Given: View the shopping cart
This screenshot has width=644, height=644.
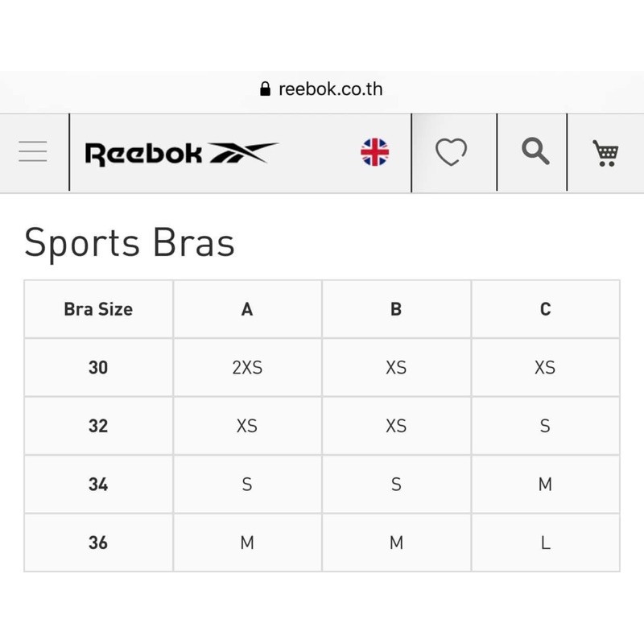Looking at the screenshot, I should pyautogui.click(x=605, y=153).
